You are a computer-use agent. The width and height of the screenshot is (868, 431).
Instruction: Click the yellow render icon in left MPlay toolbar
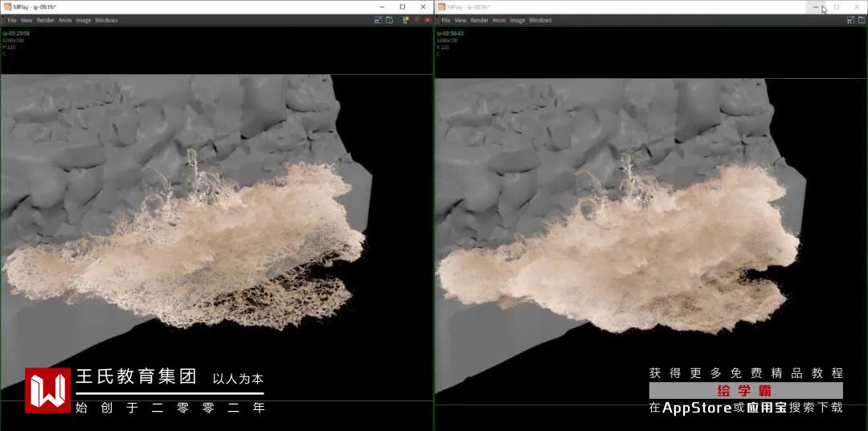[x=406, y=20]
